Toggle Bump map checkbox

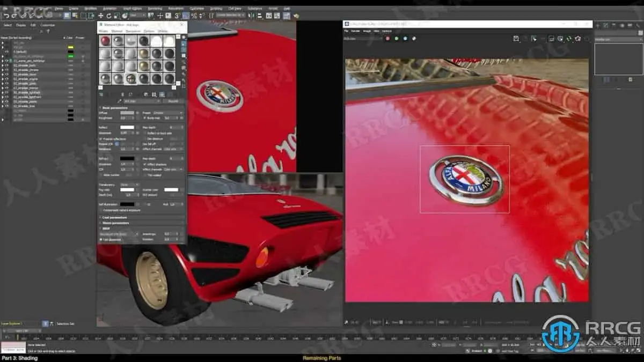144,118
